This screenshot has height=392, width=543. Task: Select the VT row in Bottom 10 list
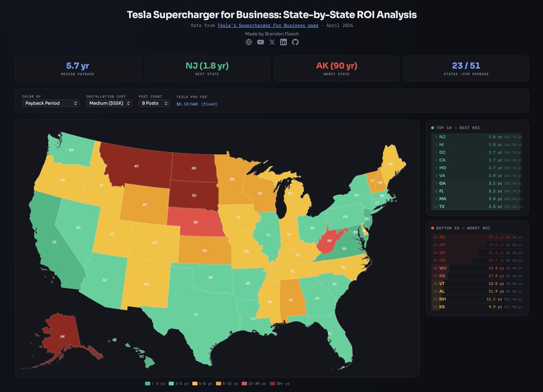(477, 283)
